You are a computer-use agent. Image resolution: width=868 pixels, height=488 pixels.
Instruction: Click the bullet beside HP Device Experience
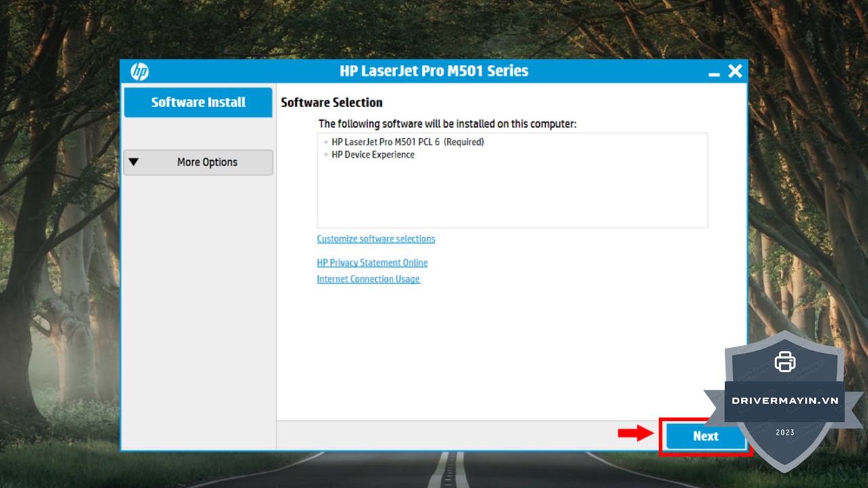325,155
